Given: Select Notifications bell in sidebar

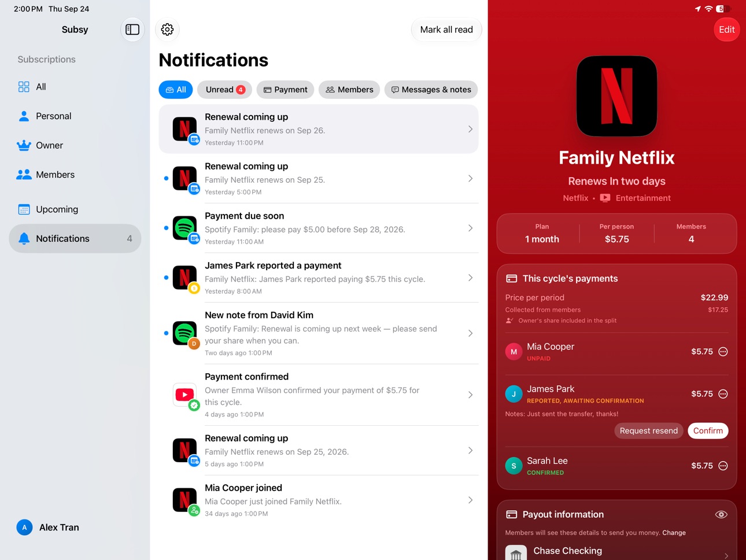Looking at the screenshot, I should (75, 238).
